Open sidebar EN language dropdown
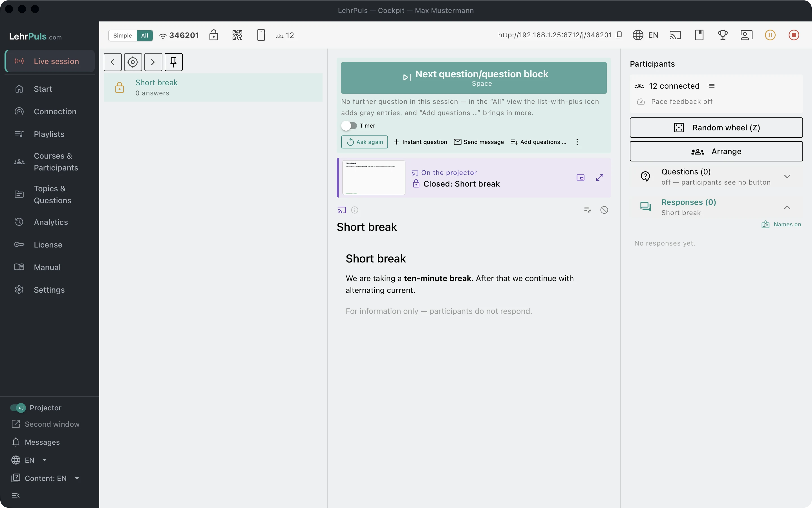This screenshot has height=508, width=812. tap(29, 460)
